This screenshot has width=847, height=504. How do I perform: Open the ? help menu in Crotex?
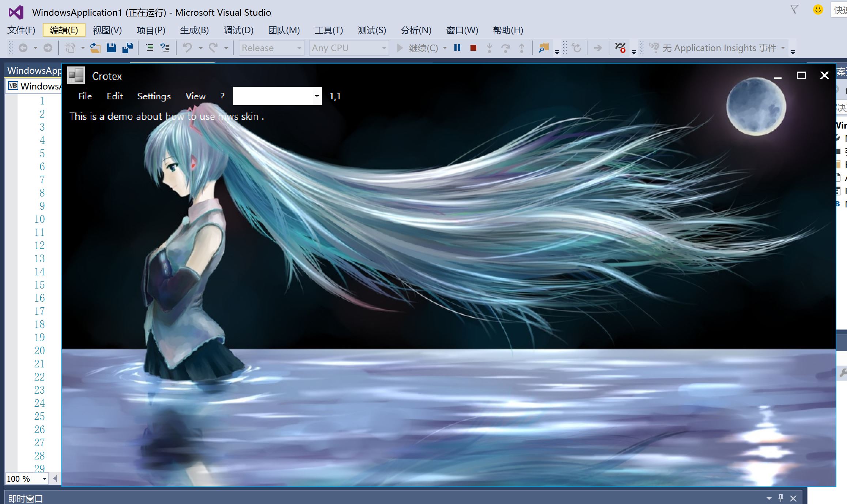(222, 96)
